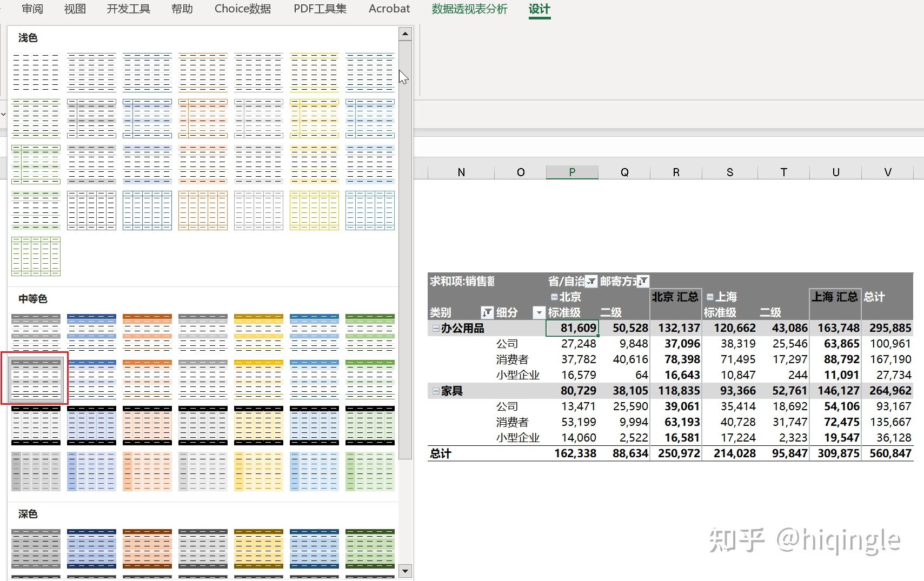Apply the blue header medium style in first medium row
Viewport: 924px width, 581px height.
91,333
